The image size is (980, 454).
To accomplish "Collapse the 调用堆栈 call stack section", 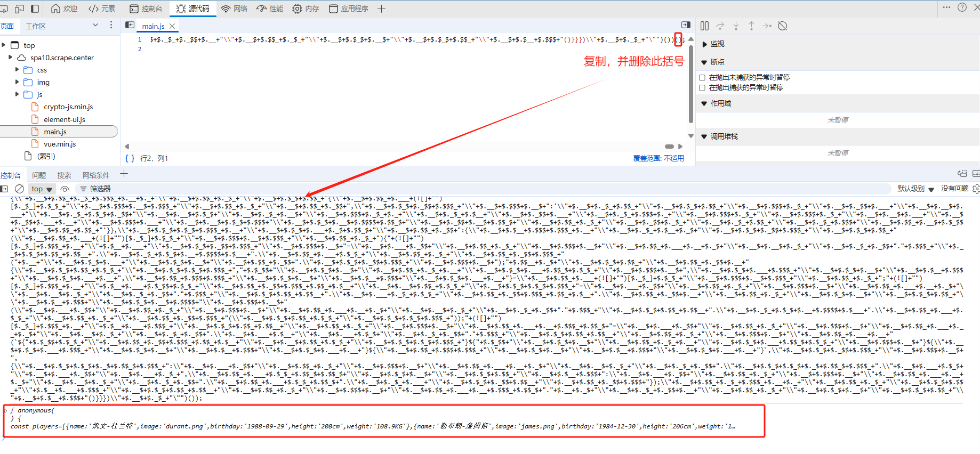I will coord(704,137).
